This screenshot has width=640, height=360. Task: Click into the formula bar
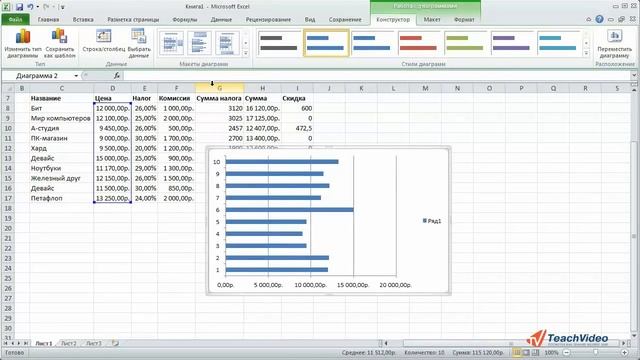377,76
